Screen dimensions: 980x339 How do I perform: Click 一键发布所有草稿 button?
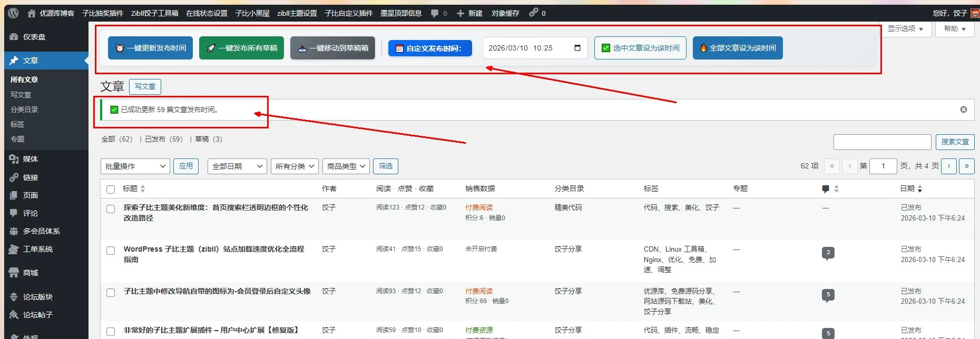coord(241,48)
